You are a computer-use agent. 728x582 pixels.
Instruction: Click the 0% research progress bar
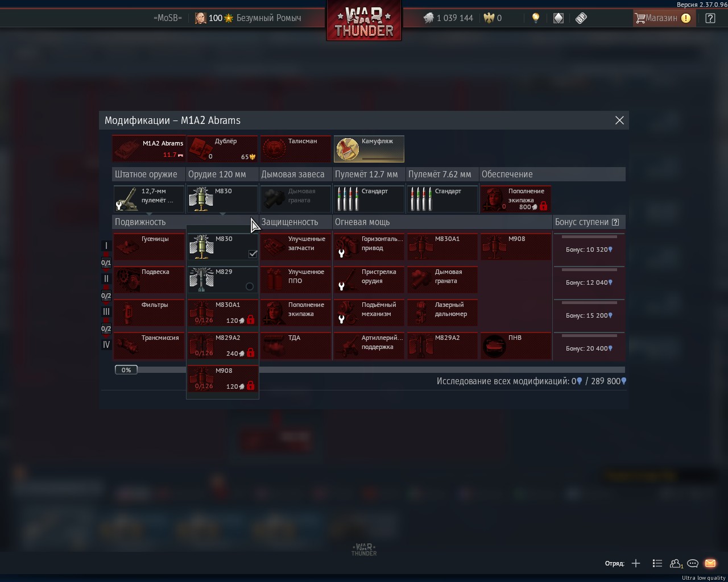(x=126, y=370)
